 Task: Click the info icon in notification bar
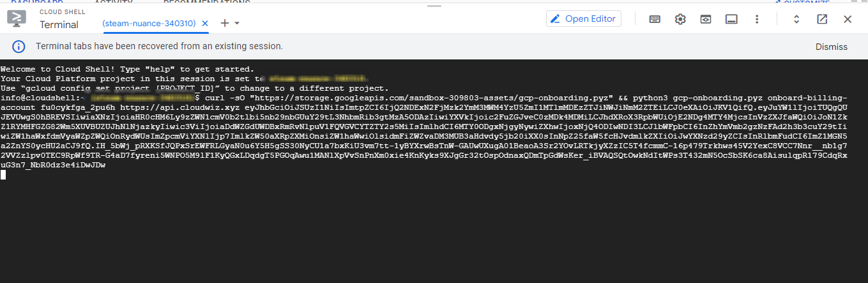click(19, 47)
